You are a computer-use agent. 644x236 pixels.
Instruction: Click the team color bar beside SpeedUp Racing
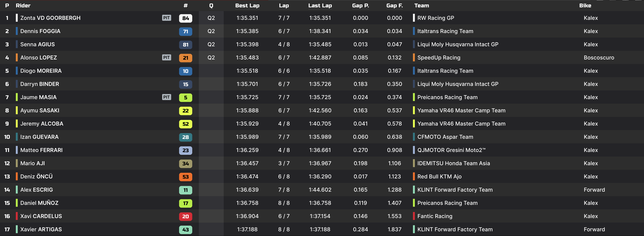tap(414, 57)
